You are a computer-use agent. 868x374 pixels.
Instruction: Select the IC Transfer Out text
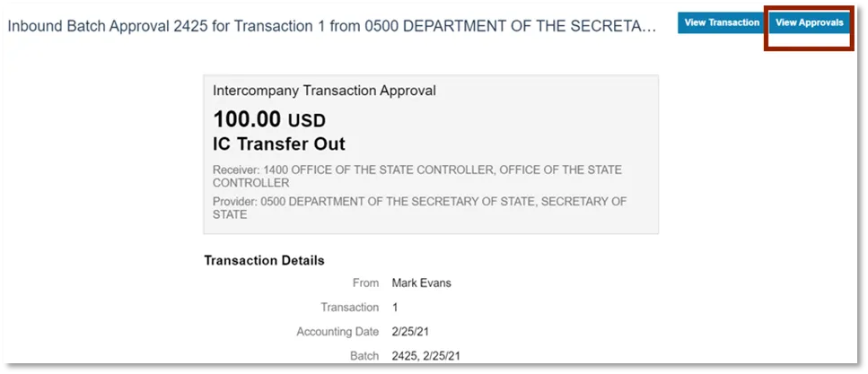pyautogui.click(x=279, y=144)
